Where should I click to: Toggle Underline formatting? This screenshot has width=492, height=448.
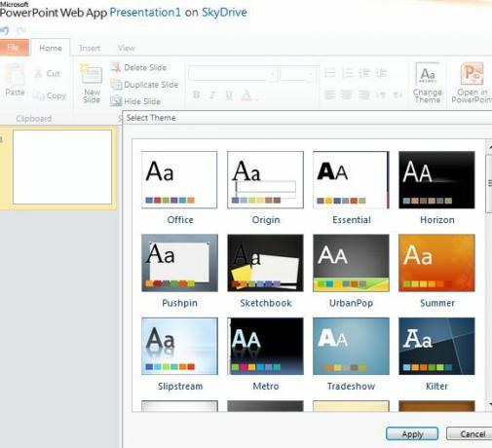coord(229,94)
